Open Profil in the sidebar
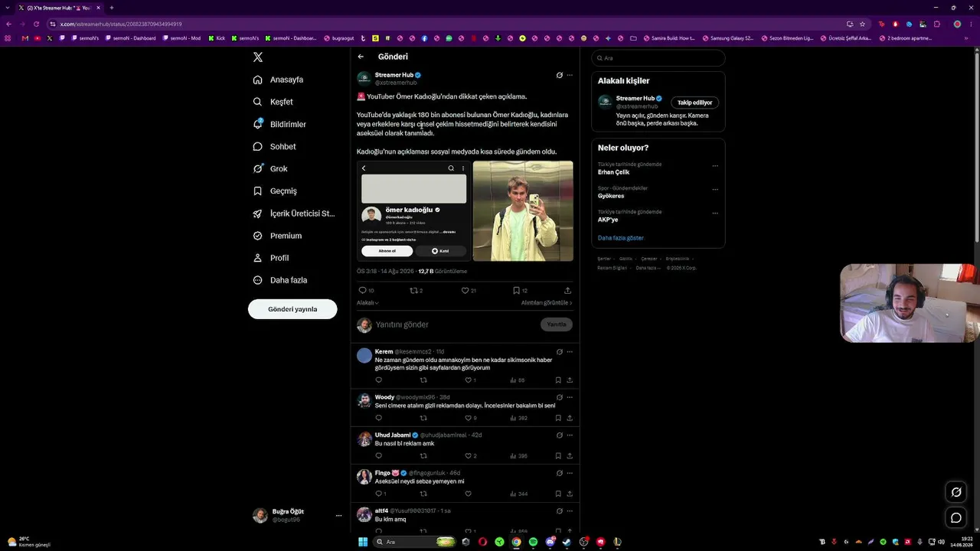The height and width of the screenshot is (551, 980). [271, 258]
